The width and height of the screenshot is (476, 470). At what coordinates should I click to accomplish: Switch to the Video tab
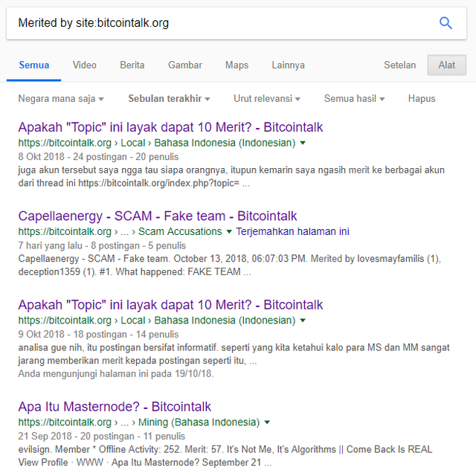[84, 65]
